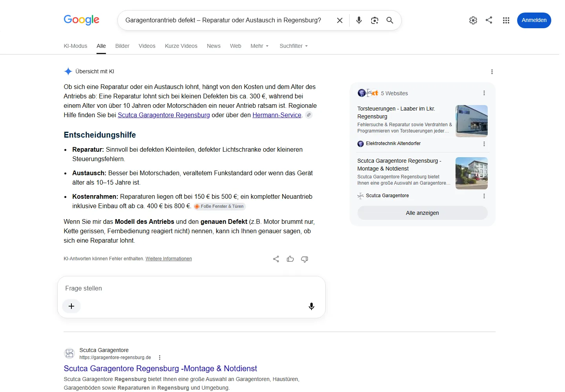Open Scutca Garagentore source options menu
Image resolution: width=565 pixels, height=392 pixels.
click(x=484, y=196)
